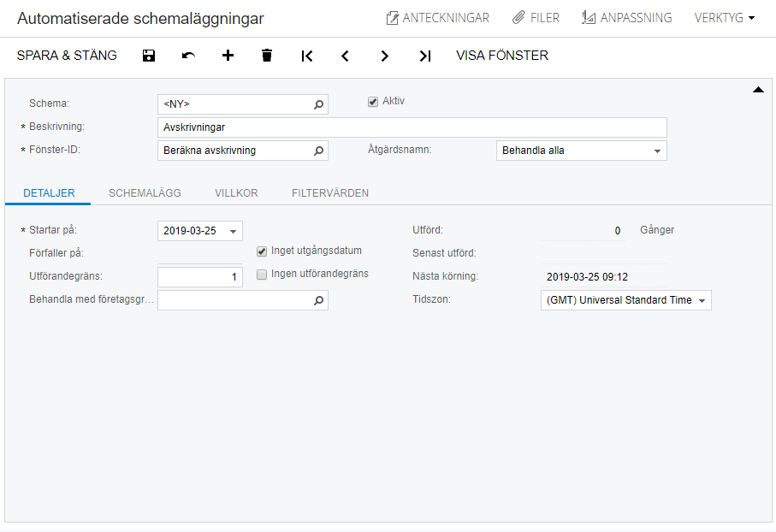This screenshot has height=532, width=776.
Task: Click VISA FÖNSTER
Action: click(x=502, y=56)
